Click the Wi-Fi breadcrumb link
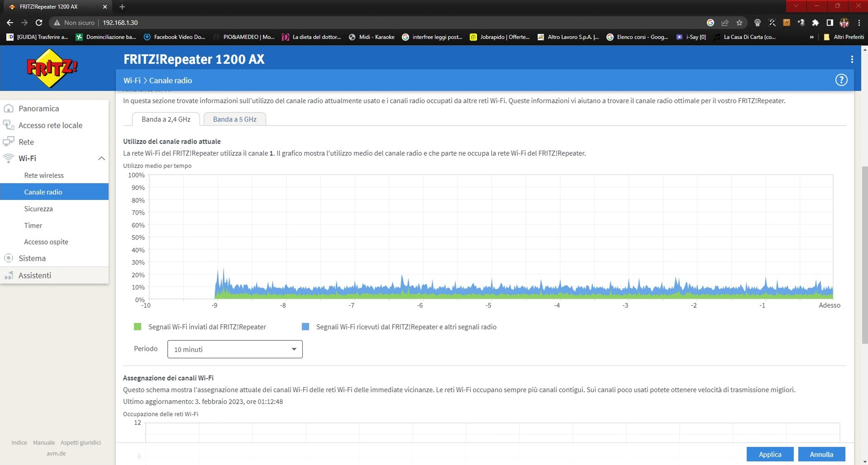The image size is (868, 465). [x=132, y=80]
